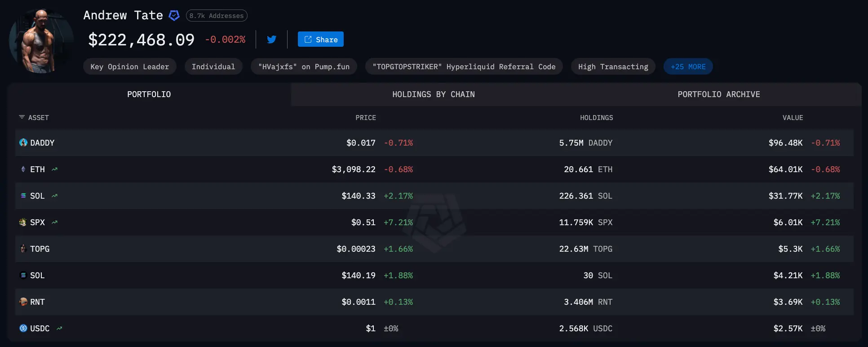Click the SPX token icon
The width and height of the screenshot is (868, 347).
[x=23, y=222]
